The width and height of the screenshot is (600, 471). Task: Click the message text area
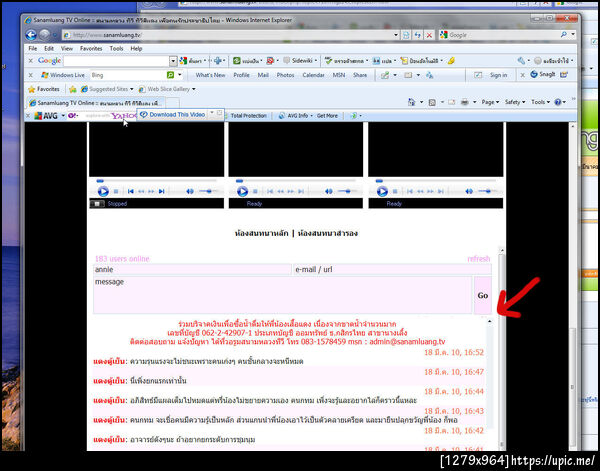tap(282, 295)
